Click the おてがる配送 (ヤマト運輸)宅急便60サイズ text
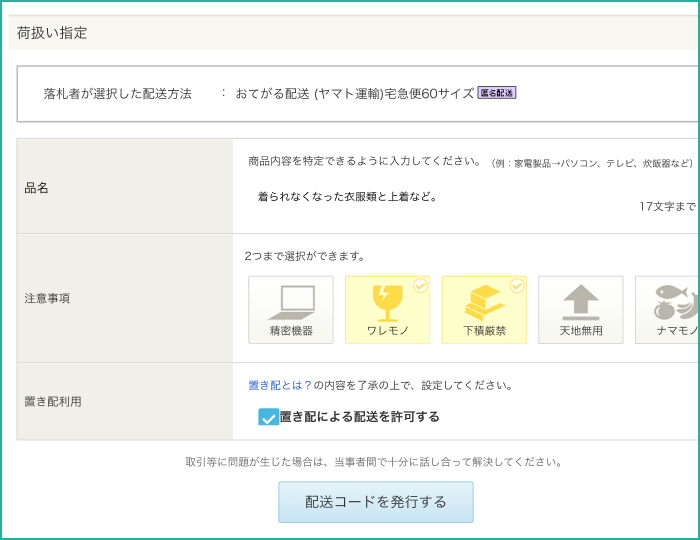700x540 pixels. pos(354,94)
